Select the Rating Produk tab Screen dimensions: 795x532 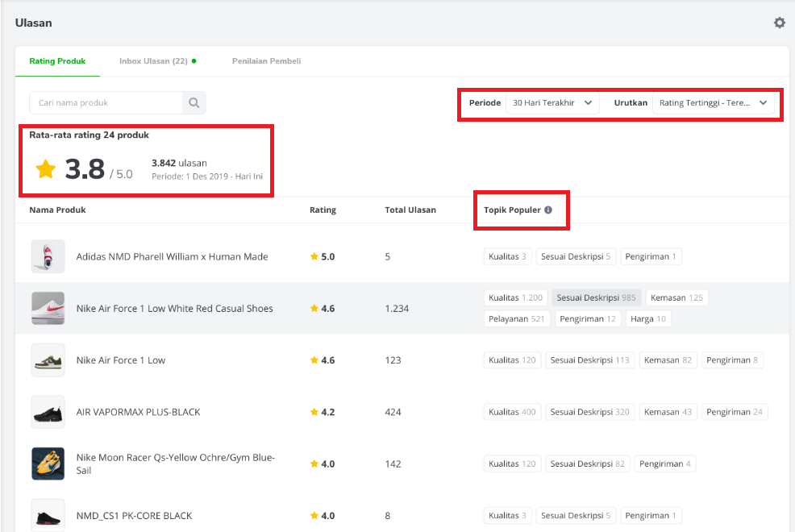pyautogui.click(x=57, y=61)
